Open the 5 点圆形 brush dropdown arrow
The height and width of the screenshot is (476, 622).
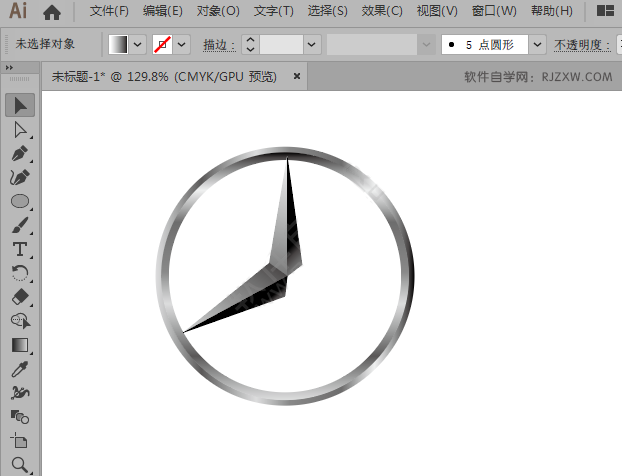click(x=537, y=44)
